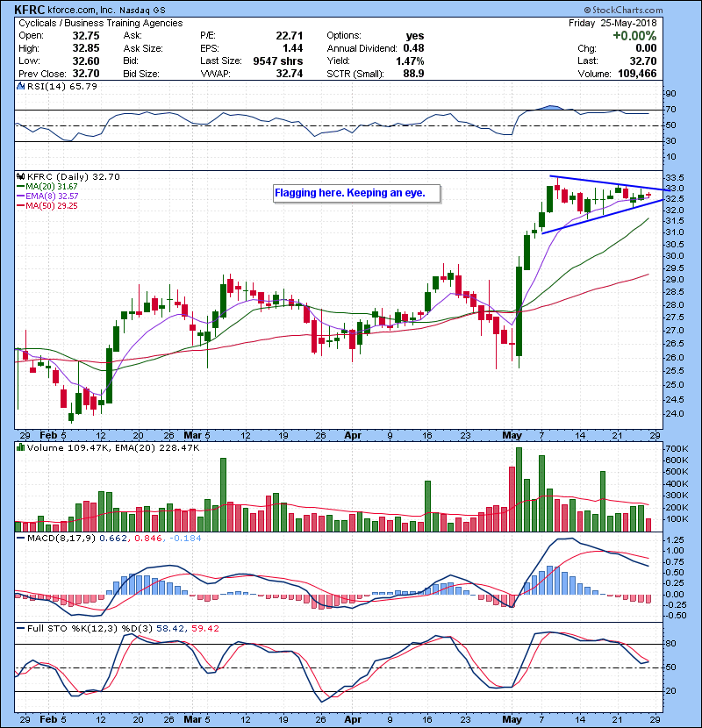Click the MACD histogram value -0.184
The width and height of the screenshot is (702, 728).
click(185, 539)
